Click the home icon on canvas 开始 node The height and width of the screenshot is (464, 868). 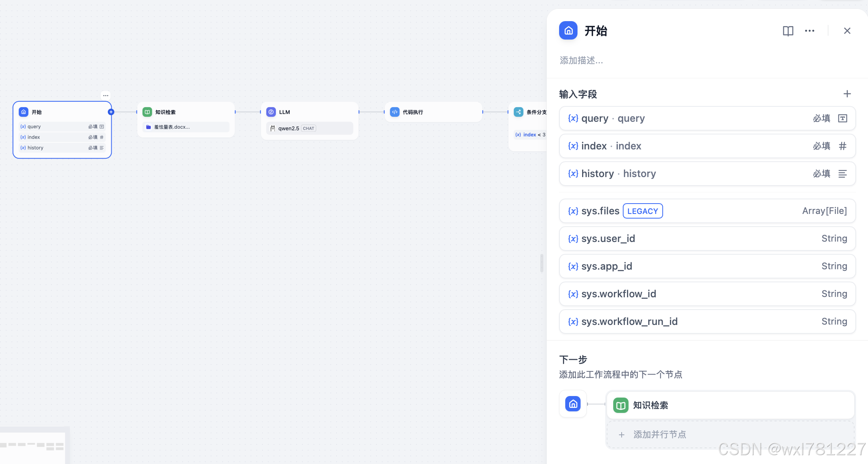(24, 112)
